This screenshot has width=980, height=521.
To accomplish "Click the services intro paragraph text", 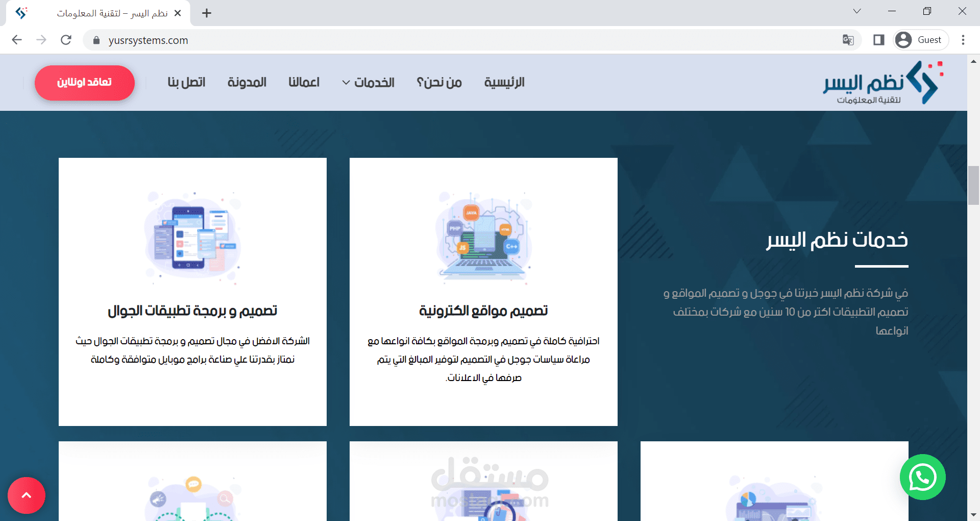I will tap(786, 312).
